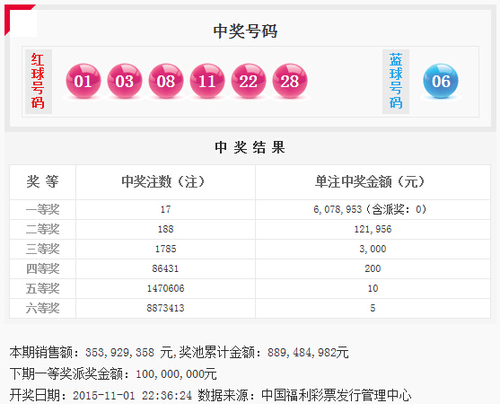Viewport: 500px width, 404px height.
Task: Click the 开奖日期 label
Action: [35, 395]
